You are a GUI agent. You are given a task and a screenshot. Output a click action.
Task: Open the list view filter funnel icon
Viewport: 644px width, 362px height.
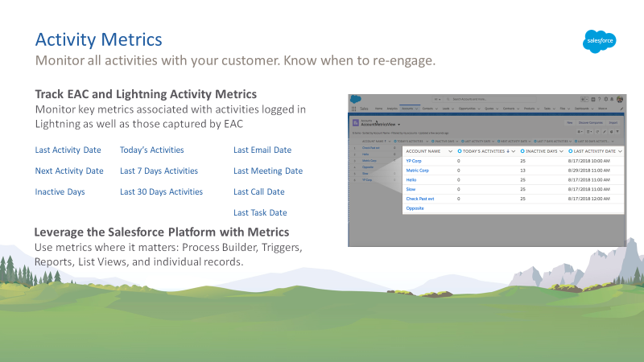(617, 132)
